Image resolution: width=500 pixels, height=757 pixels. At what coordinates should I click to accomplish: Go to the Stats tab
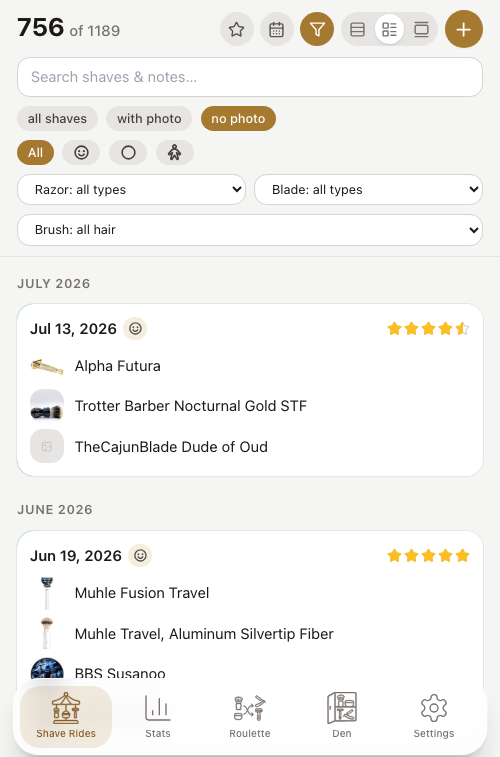click(x=158, y=716)
